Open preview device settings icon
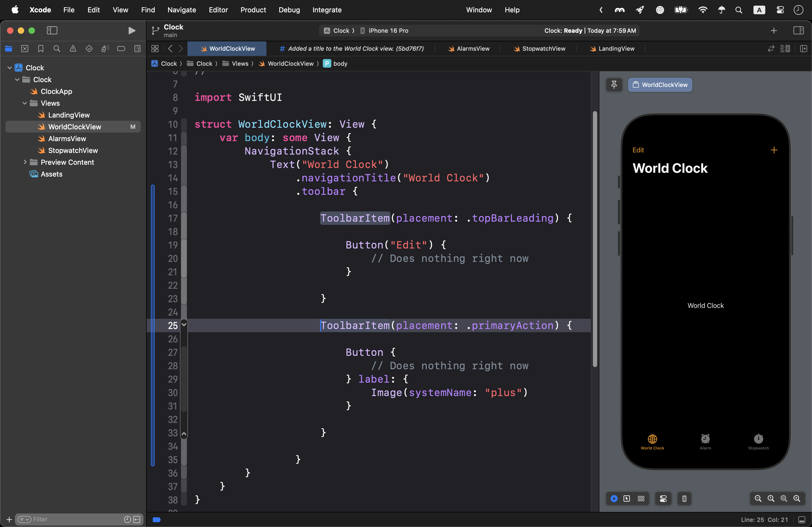Screen dimensions: 812x527 click(663, 499)
